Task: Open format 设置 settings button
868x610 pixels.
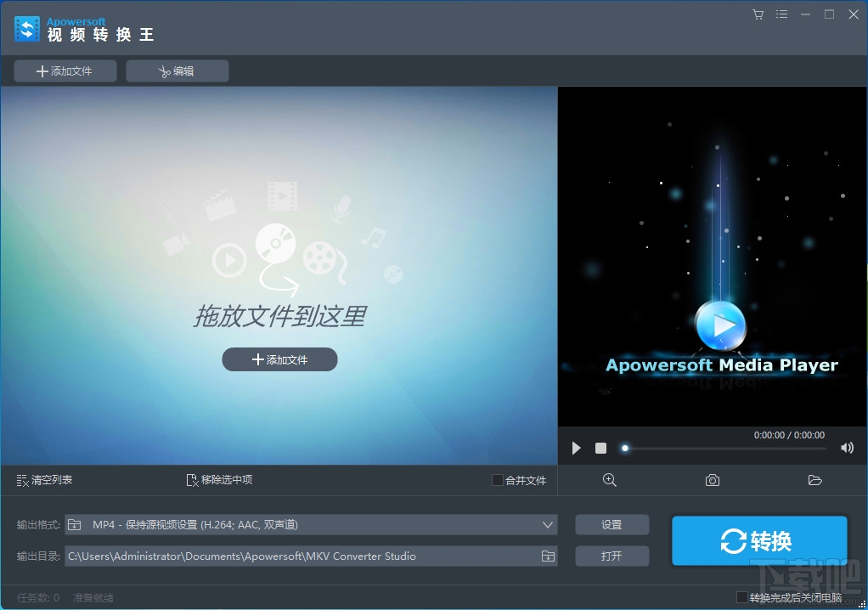Action: point(612,525)
